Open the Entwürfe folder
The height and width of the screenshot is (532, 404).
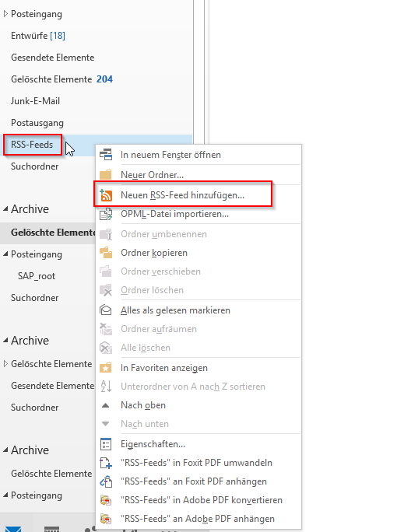[x=37, y=36]
